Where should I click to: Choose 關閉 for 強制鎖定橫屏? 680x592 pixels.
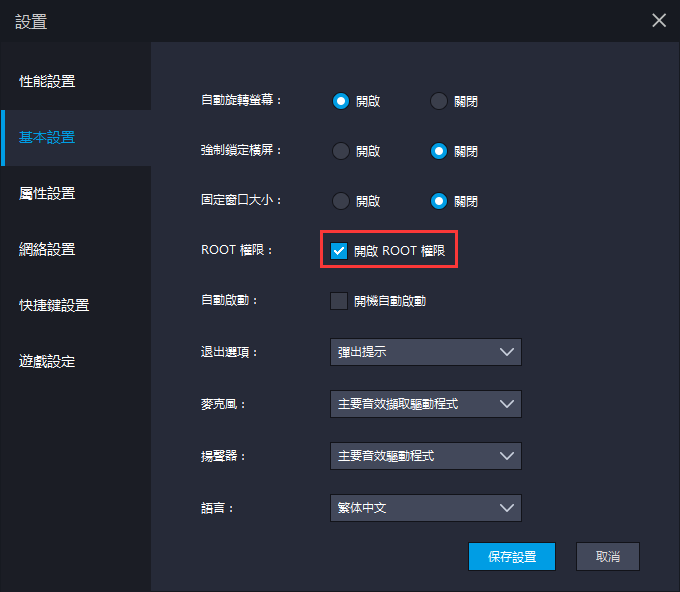point(439,151)
